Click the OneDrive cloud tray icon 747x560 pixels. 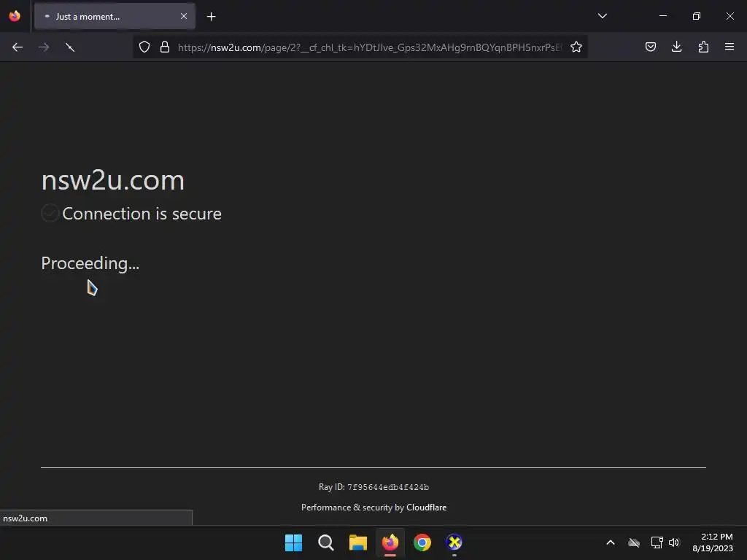point(634,542)
